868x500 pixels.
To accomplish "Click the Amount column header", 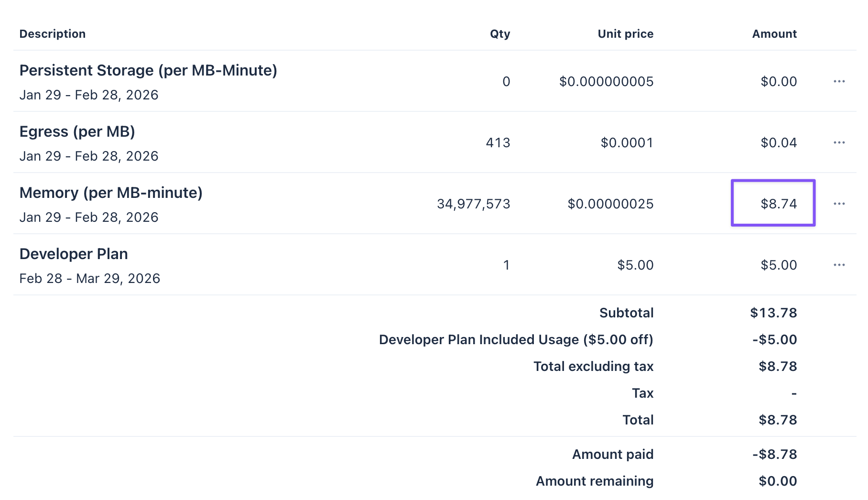I will [x=774, y=34].
